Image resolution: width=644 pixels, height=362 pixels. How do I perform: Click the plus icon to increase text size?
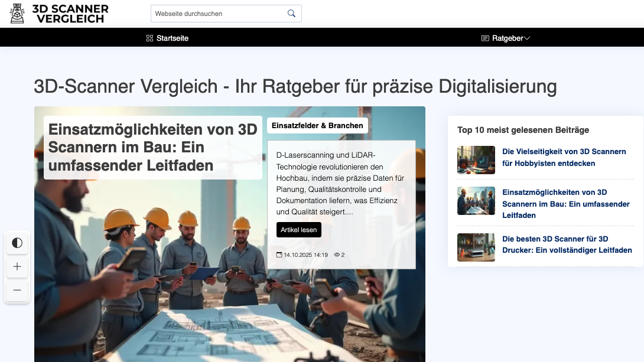click(17, 266)
